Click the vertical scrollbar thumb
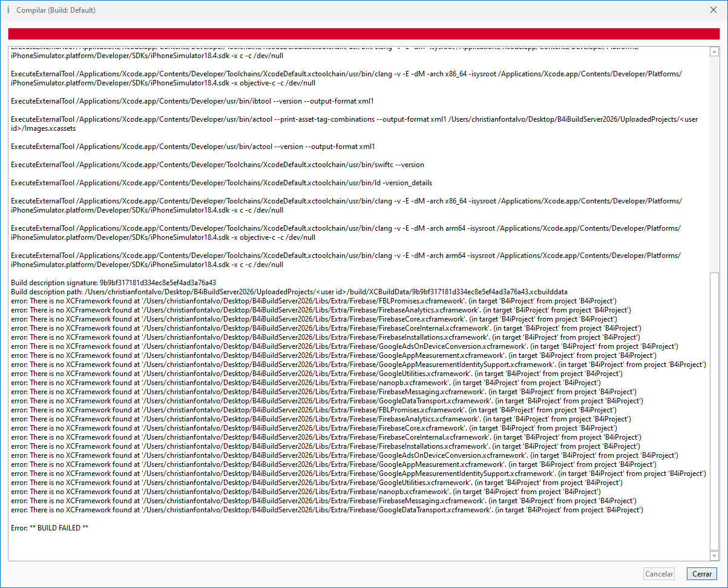The height and width of the screenshot is (588, 728). pos(715,411)
